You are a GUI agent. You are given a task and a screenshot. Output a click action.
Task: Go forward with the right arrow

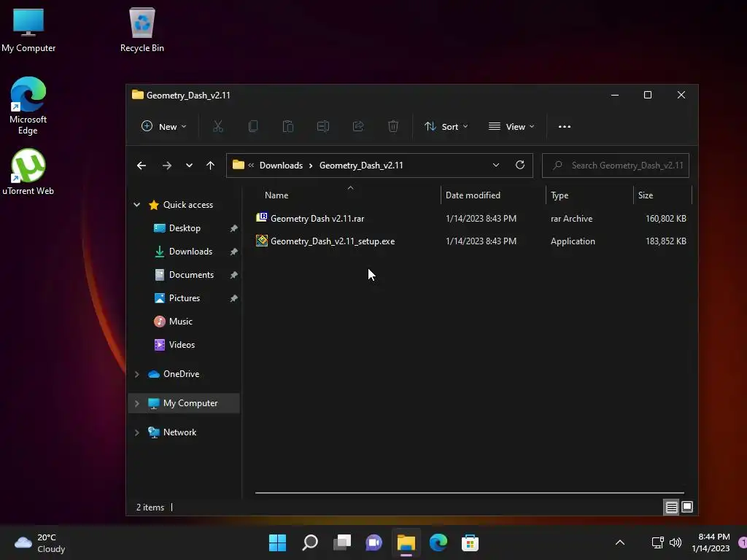[167, 166]
